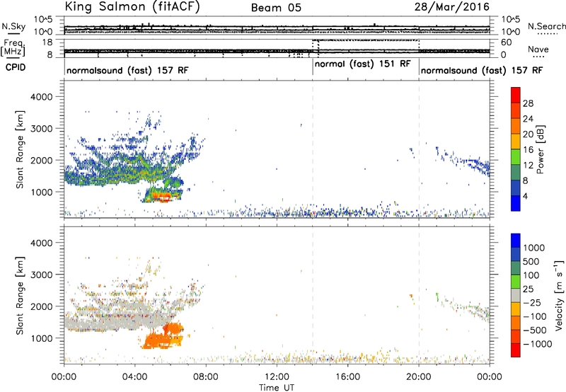Select the 16:00 time tick label
This screenshot has width=566, height=392.
(347, 377)
